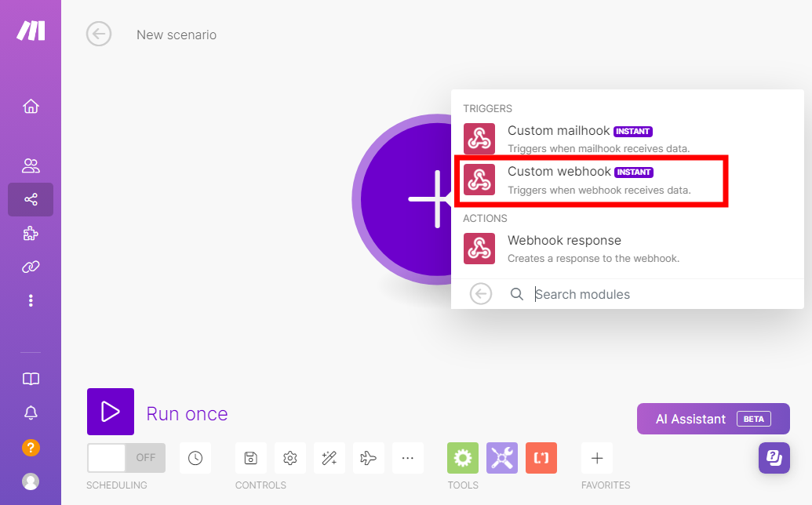Screen dimensions: 812x505
Task: Select the Webhook response action
Action: (x=627, y=249)
